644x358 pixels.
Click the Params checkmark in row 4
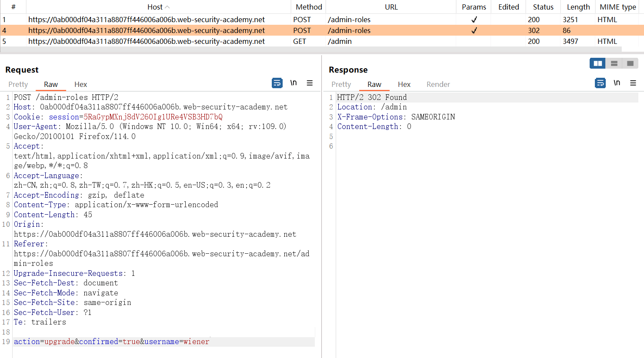click(x=474, y=30)
